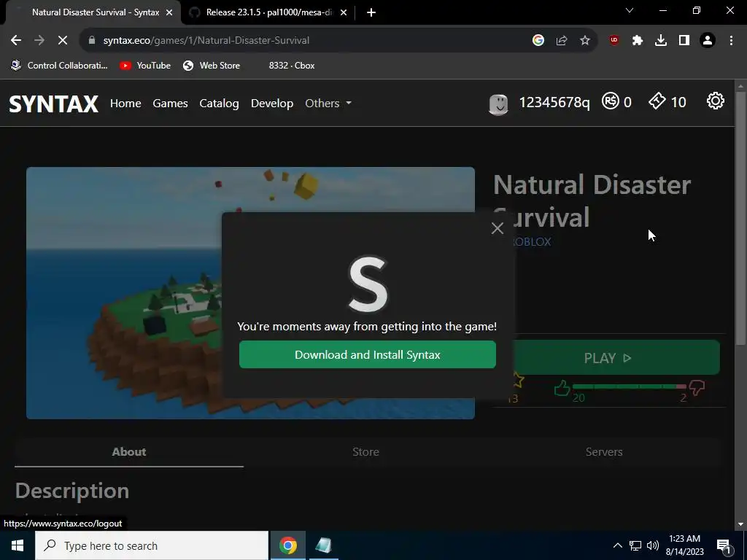Open uBlock Origin extension icon
This screenshot has width=747, height=560.
(x=614, y=41)
